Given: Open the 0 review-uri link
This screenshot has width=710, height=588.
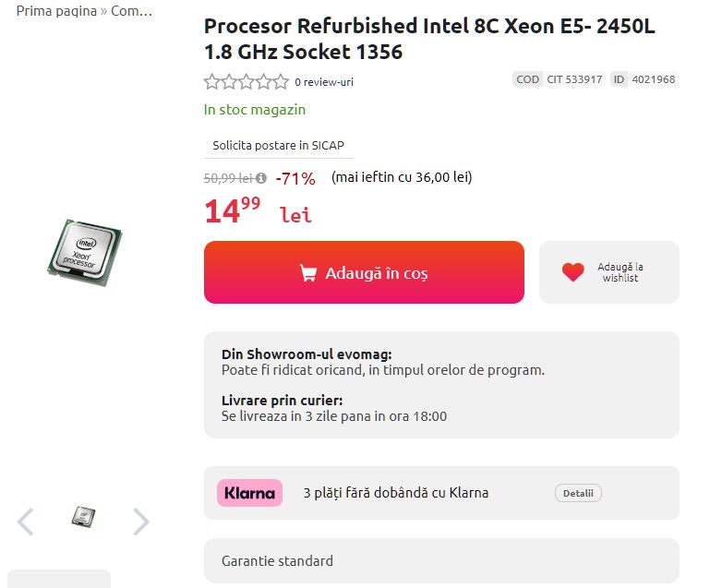Looking at the screenshot, I should click(324, 82).
